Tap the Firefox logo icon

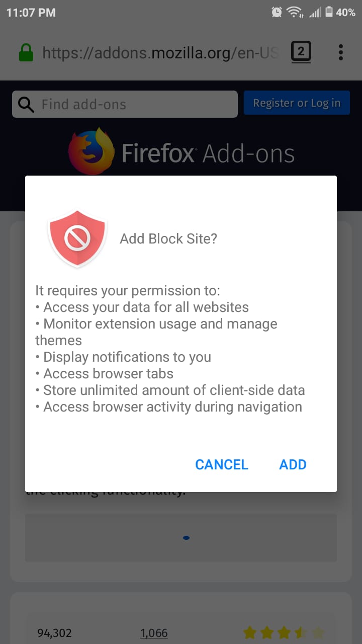click(x=92, y=151)
